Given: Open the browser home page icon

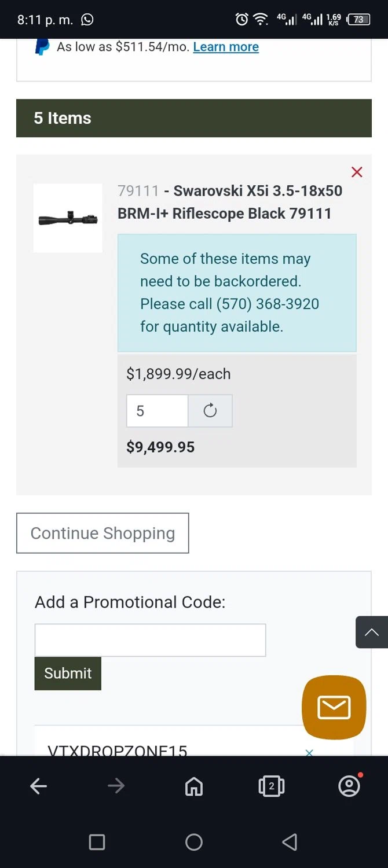Looking at the screenshot, I should point(194,786).
